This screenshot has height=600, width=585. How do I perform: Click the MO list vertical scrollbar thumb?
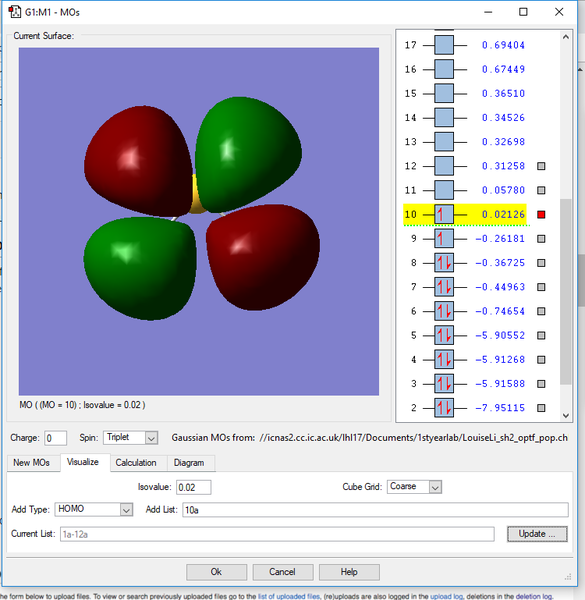[x=566, y=292]
